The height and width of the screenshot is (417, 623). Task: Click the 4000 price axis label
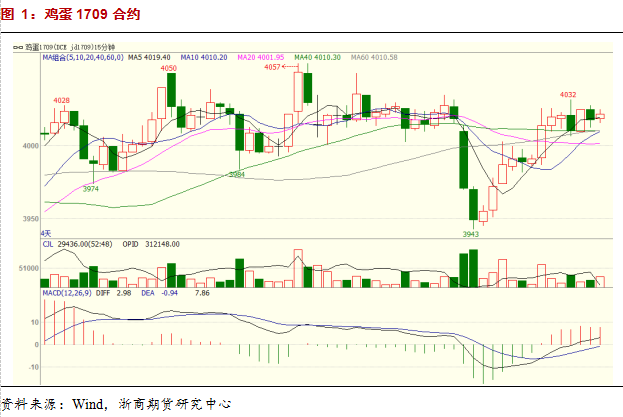(x=31, y=146)
